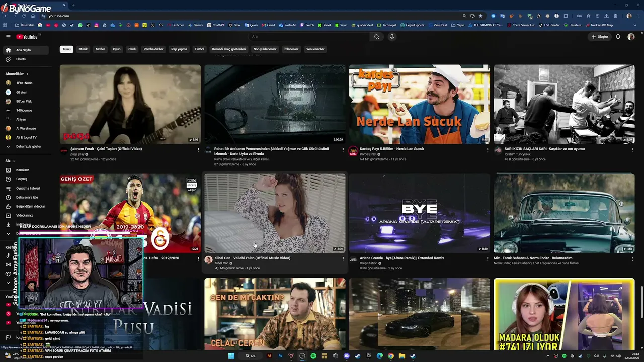Open the 80'Ler Plak subscription
This screenshot has height=362, width=644.
27,101
